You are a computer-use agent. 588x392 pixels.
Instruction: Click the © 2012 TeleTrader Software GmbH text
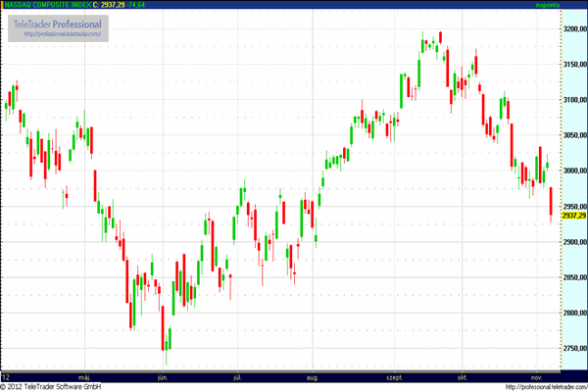click(x=56, y=386)
